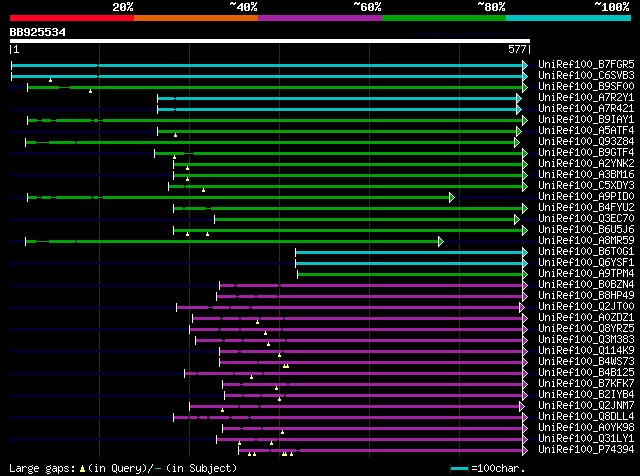Viewport: 640px width, 476px height.
Task: Select the UniRef100_Q8DLL4 label
Action: point(586,417)
